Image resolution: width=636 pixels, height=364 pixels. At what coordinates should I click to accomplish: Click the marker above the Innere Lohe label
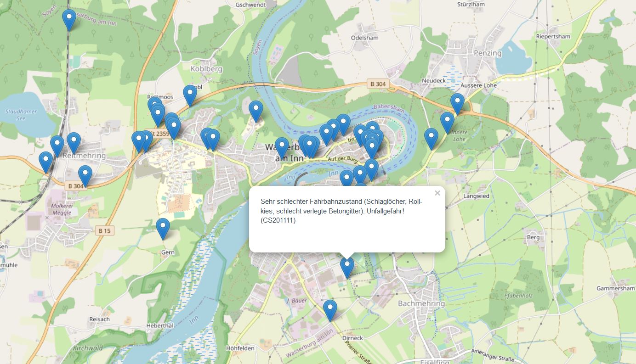pos(447,122)
